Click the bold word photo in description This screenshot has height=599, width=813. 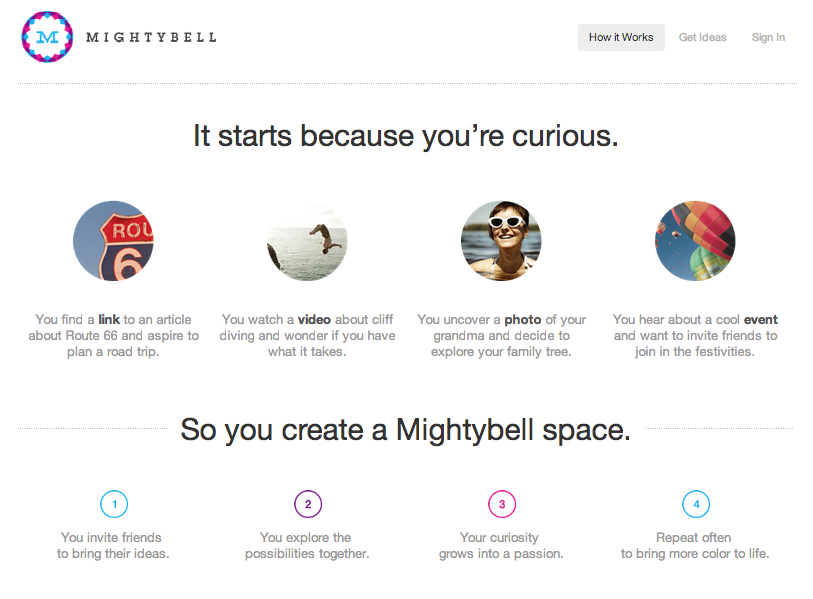(x=523, y=319)
